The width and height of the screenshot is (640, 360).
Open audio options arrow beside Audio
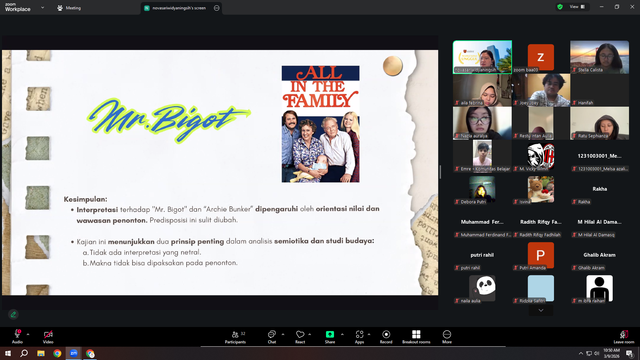click(x=28, y=334)
